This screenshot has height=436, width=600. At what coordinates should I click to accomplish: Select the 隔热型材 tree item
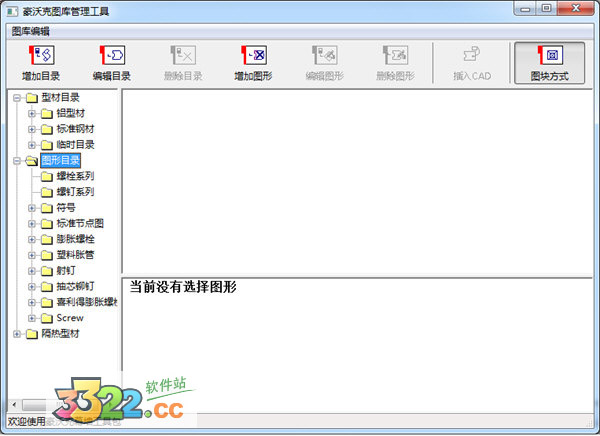tap(60, 333)
